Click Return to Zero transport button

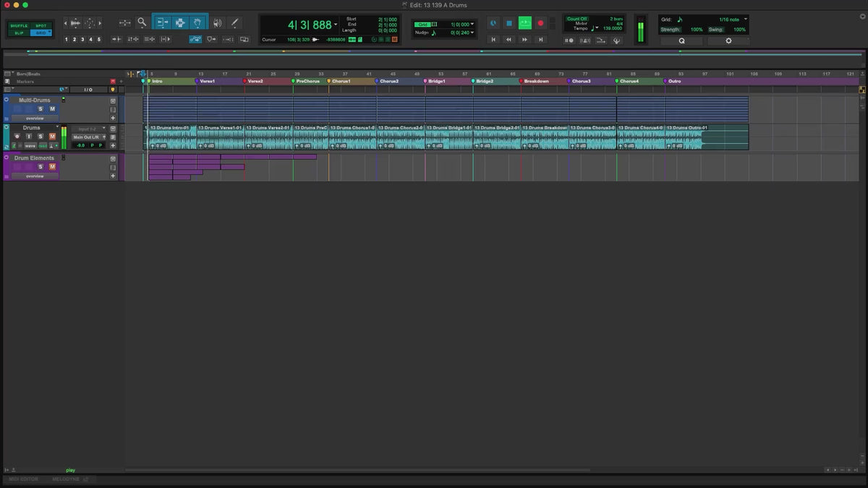(493, 40)
